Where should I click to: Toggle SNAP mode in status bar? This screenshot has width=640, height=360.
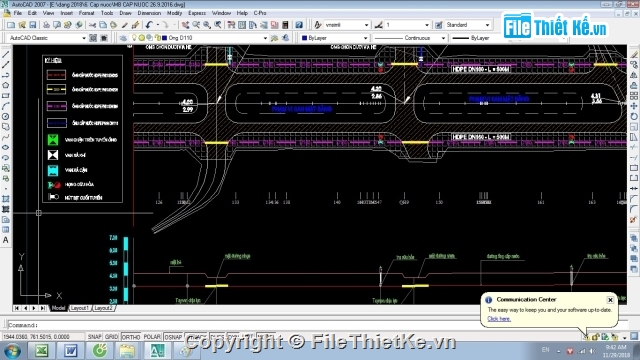pos(94,337)
